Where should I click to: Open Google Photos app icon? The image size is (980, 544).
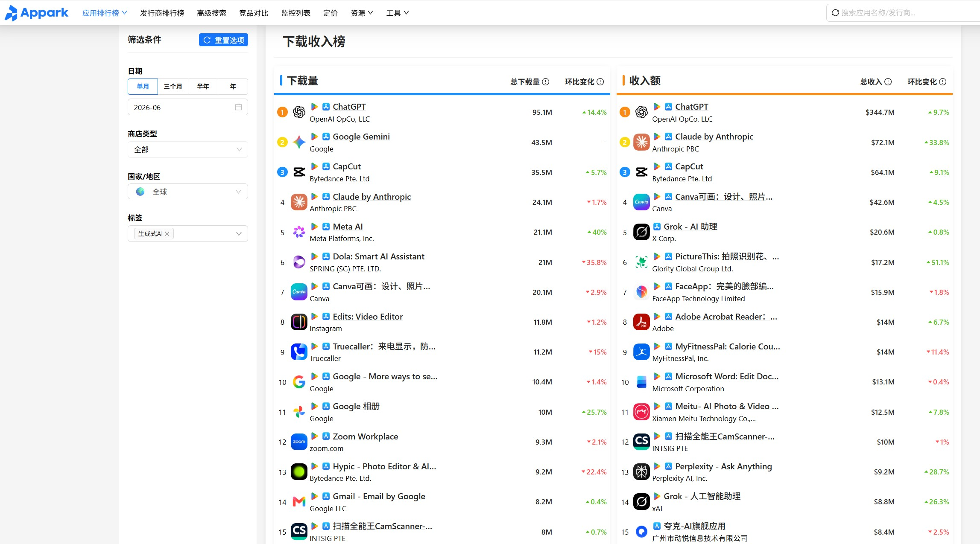coord(299,412)
